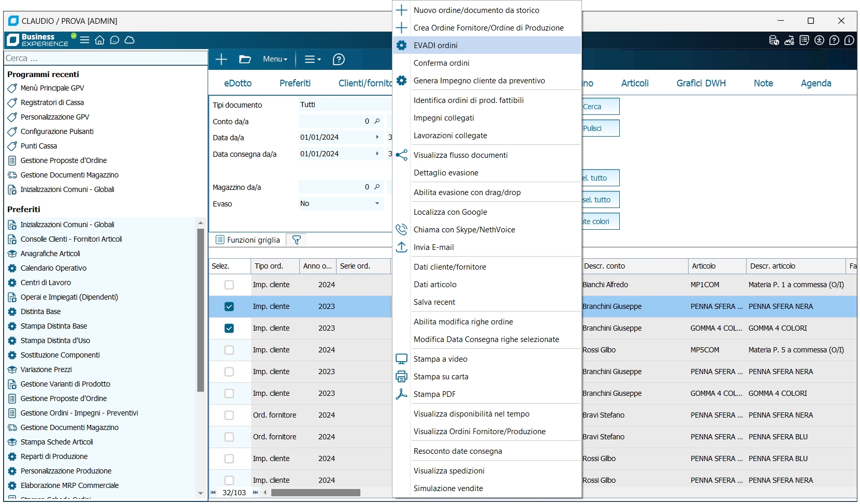This screenshot has width=860, height=504.
Task: Open the Menu dropdown in toolbar
Action: pyautogui.click(x=275, y=60)
